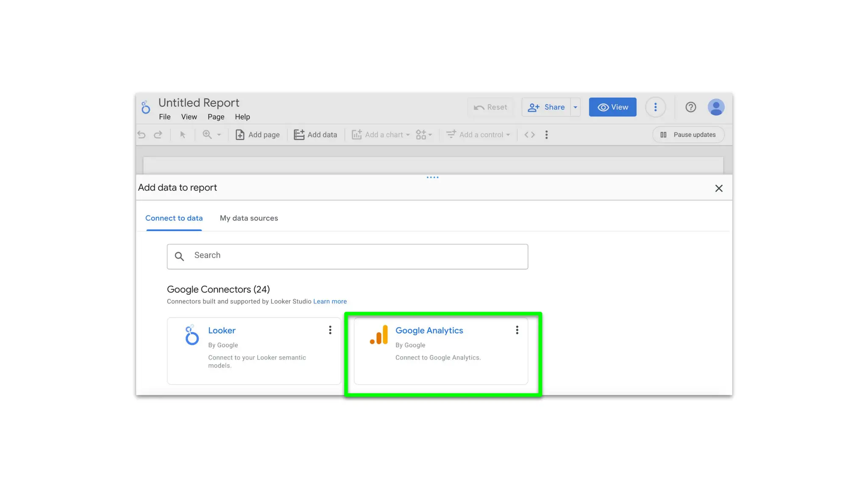Viewport: 868px width, 488px height.
Task: Open Google Analytics card three-dot menu
Action: [x=517, y=330]
